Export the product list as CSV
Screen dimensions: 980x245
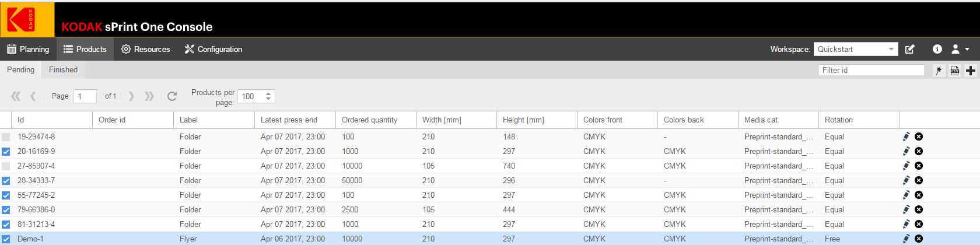click(955, 71)
